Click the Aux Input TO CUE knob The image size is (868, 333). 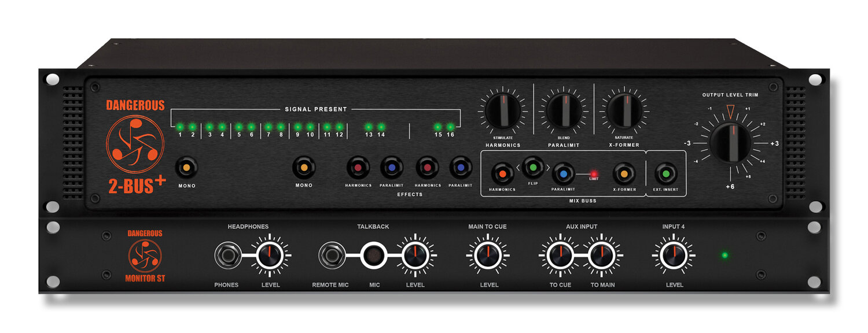[x=560, y=254]
